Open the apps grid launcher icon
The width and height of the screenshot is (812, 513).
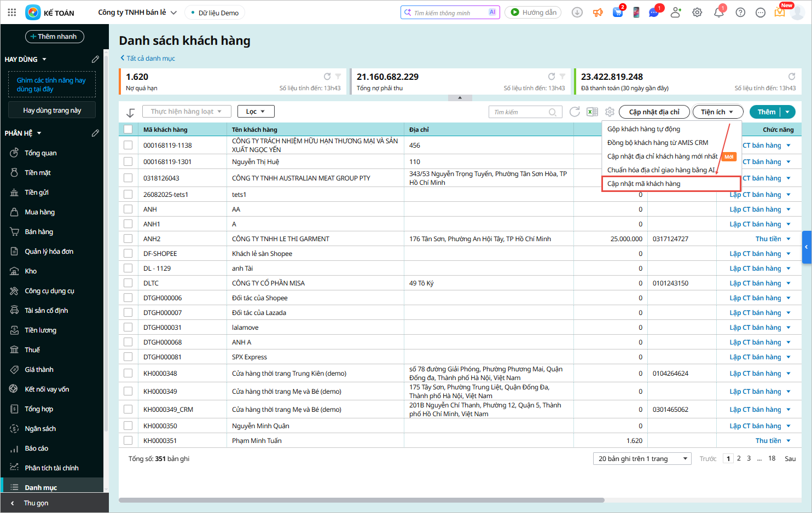pyautogui.click(x=12, y=13)
